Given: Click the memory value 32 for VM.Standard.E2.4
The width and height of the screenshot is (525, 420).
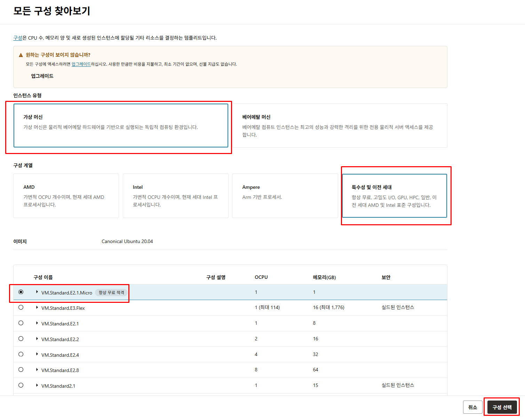Looking at the screenshot, I should point(316,354).
